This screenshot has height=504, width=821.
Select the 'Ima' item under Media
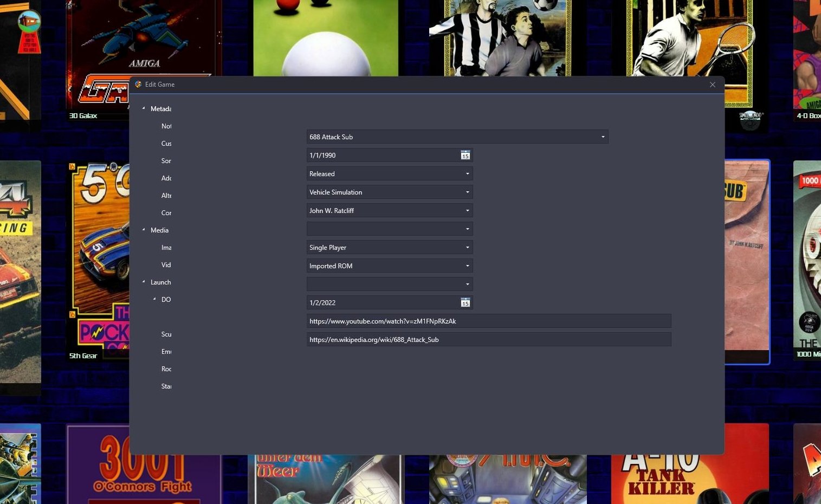[166, 248]
